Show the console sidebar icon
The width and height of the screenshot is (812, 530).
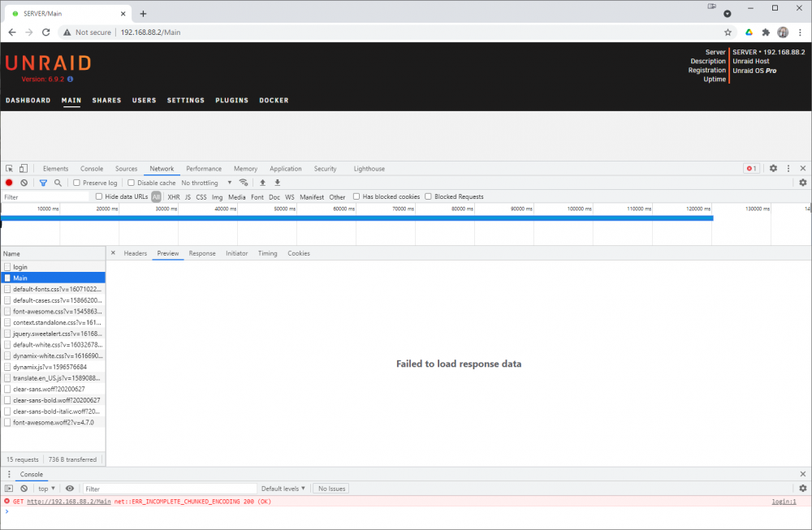click(x=9, y=489)
